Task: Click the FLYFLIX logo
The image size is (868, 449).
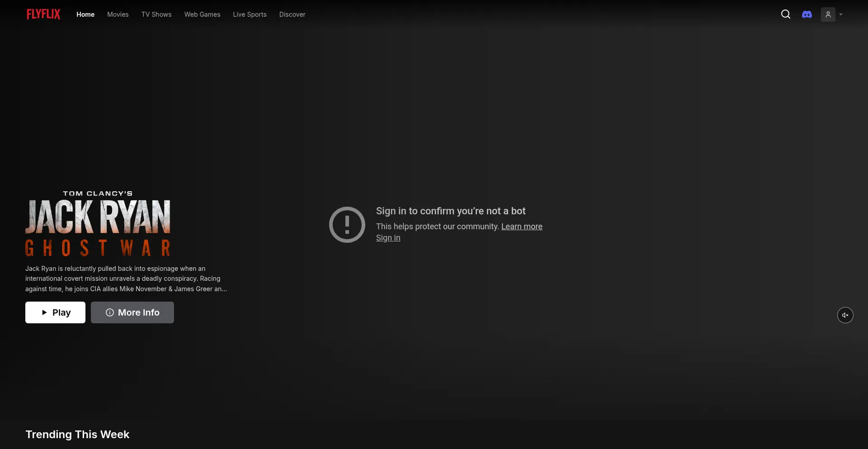Action: [x=43, y=14]
